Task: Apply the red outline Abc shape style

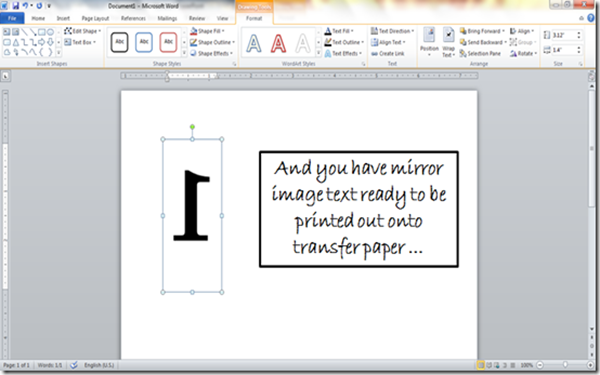Action: (x=168, y=42)
